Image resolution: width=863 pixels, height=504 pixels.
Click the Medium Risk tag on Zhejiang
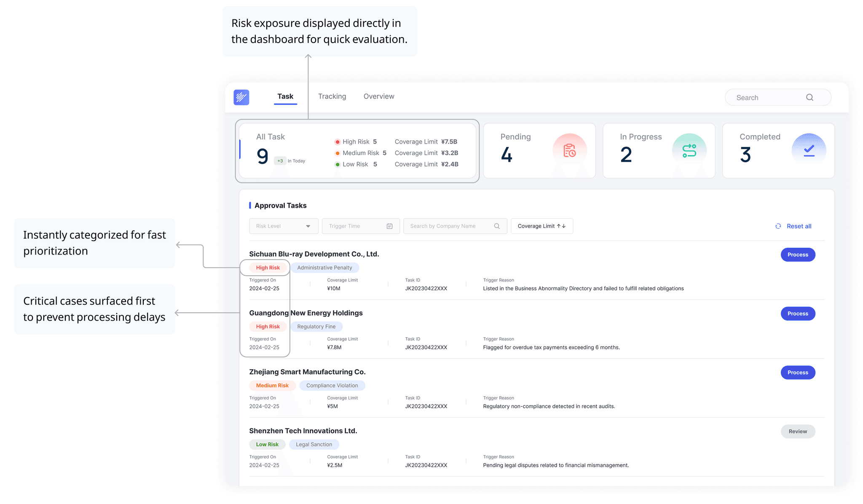[x=272, y=386]
